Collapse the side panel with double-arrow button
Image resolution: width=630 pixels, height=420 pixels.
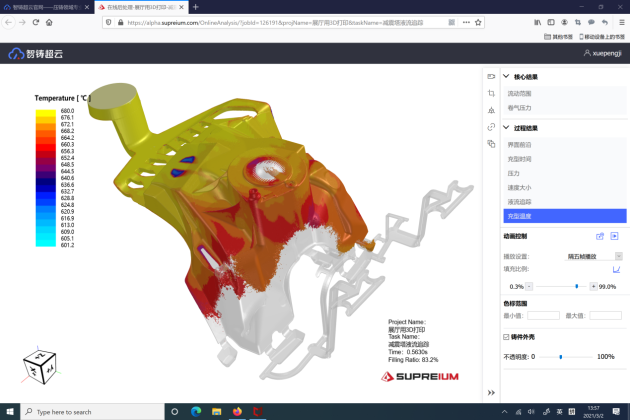point(491,392)
